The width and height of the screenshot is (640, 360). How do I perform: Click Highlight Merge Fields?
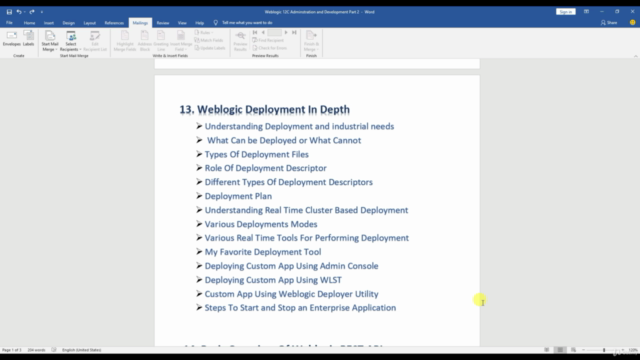[x=125, y=41]
